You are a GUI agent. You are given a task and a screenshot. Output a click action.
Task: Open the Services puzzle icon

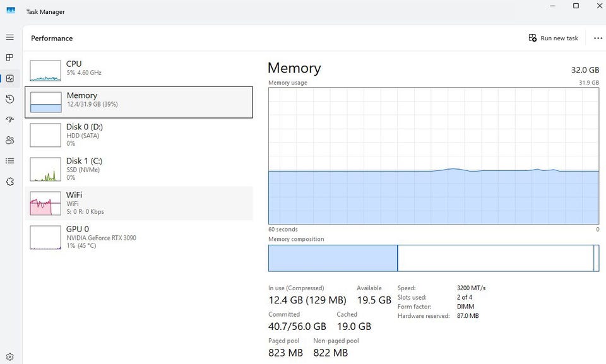(9, 182)
